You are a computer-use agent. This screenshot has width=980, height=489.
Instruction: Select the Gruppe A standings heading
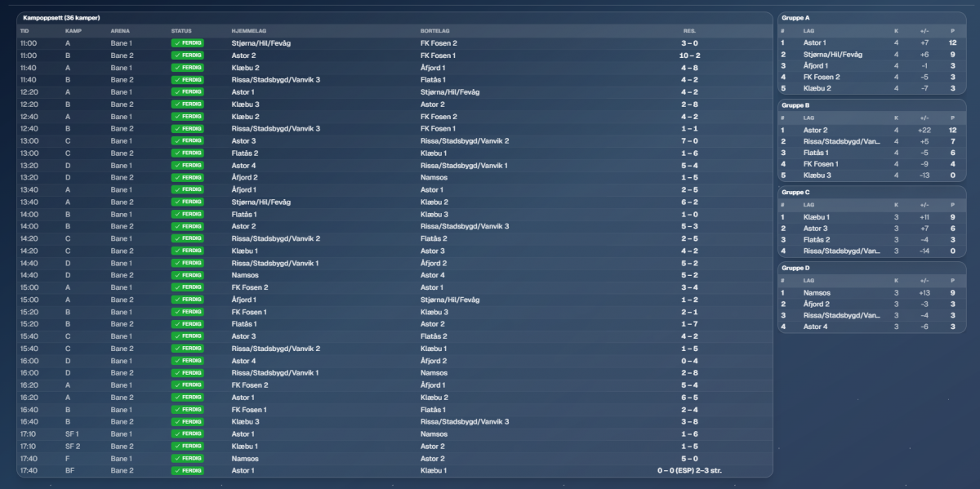[x=795, y=18]
